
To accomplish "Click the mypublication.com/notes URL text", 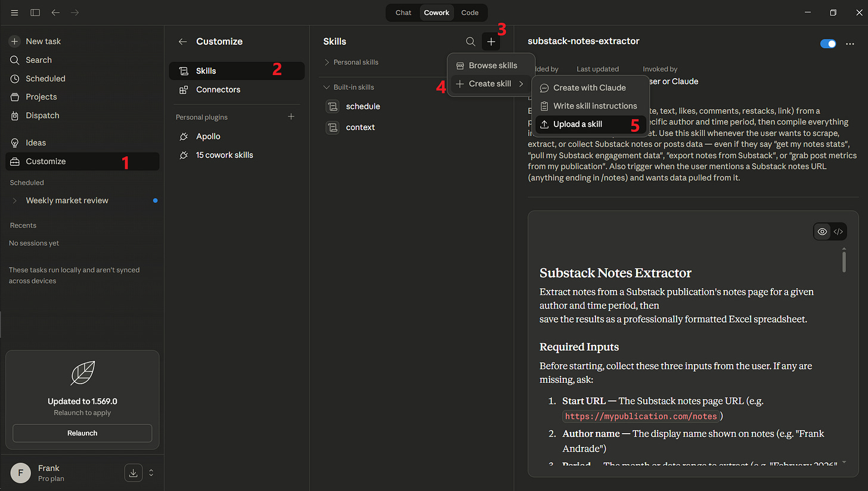I will 641,416.
